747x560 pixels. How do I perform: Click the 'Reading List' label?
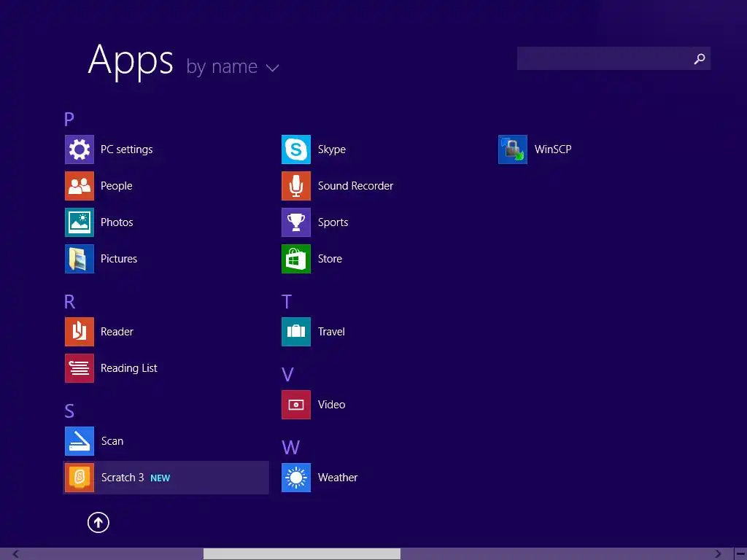click(x=128, y=368)
